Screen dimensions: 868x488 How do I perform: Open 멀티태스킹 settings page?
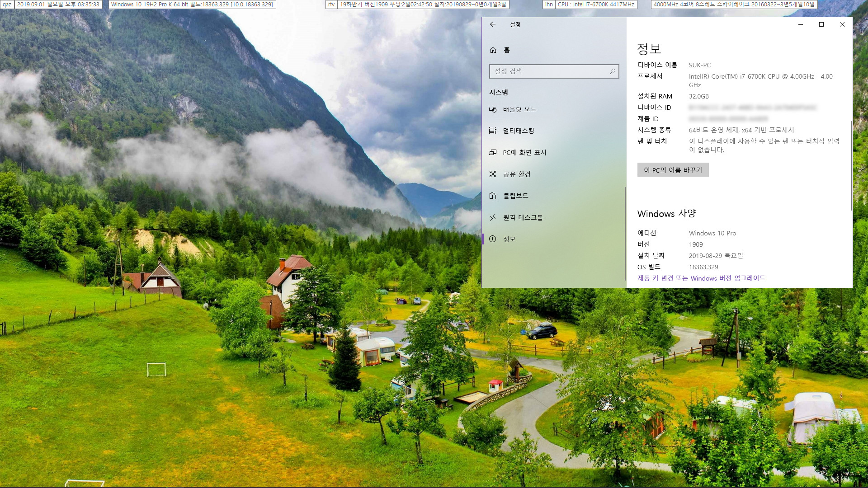coord(553,131)
